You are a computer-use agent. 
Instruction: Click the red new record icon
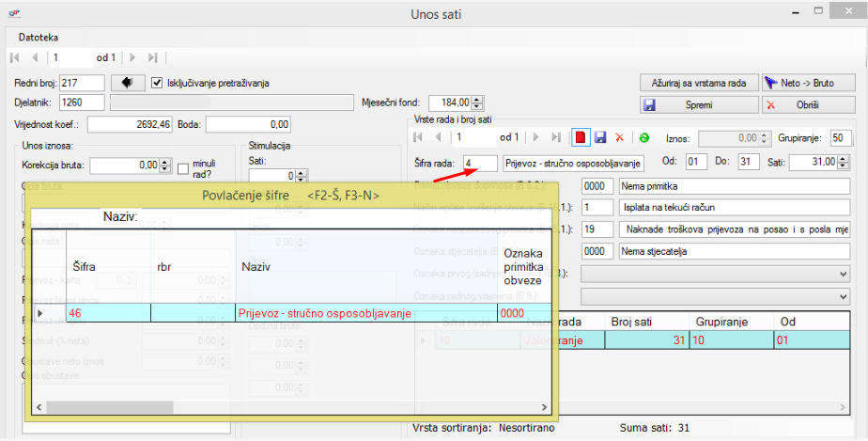coord(581,137)
